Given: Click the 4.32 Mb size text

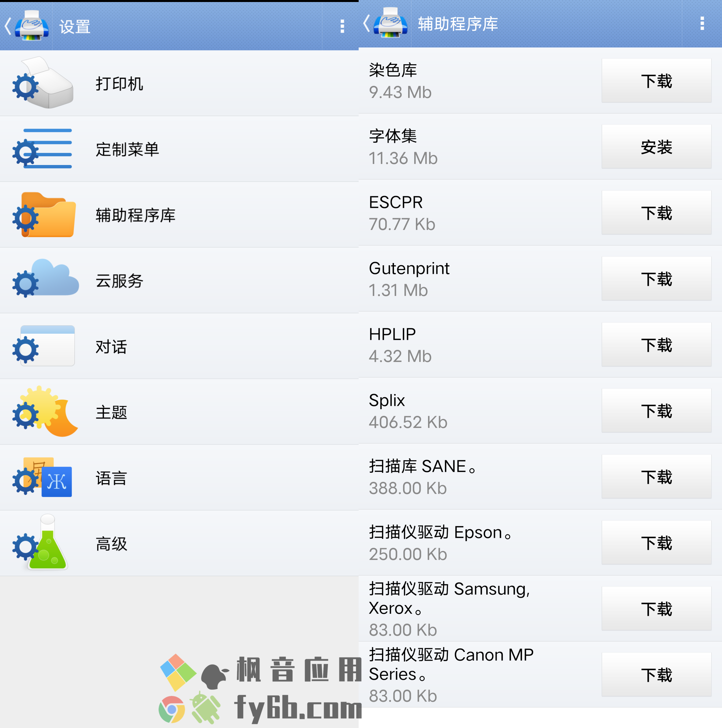Looking at the screenshot, I should click(x=400, y=356).
